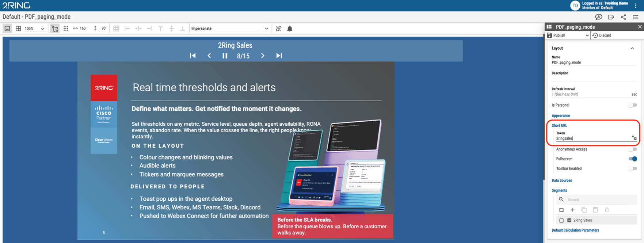Click the Name field PDF_paging_mode
This screenshot has height=243, width=644.
(x=594, y=62)
